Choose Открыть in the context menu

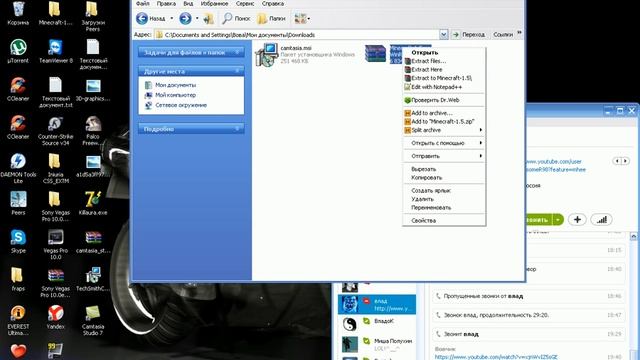[444, 53]
